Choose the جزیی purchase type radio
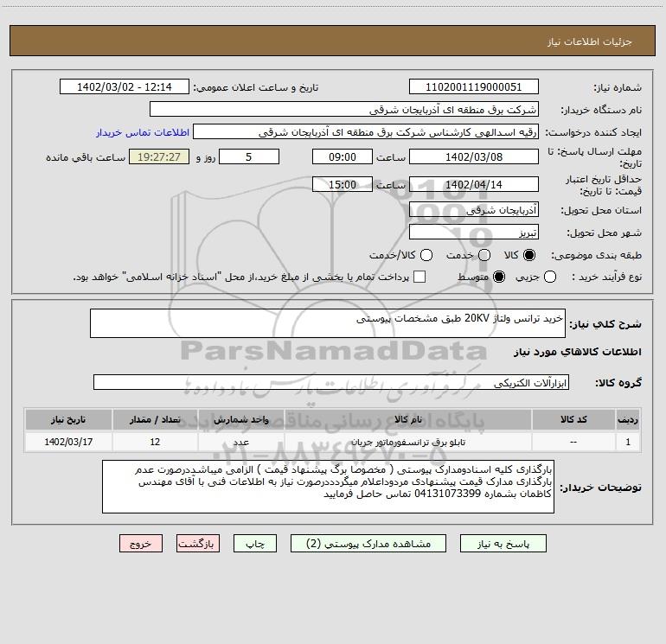Screen dimensions: 666x644 tap(549, 277)
